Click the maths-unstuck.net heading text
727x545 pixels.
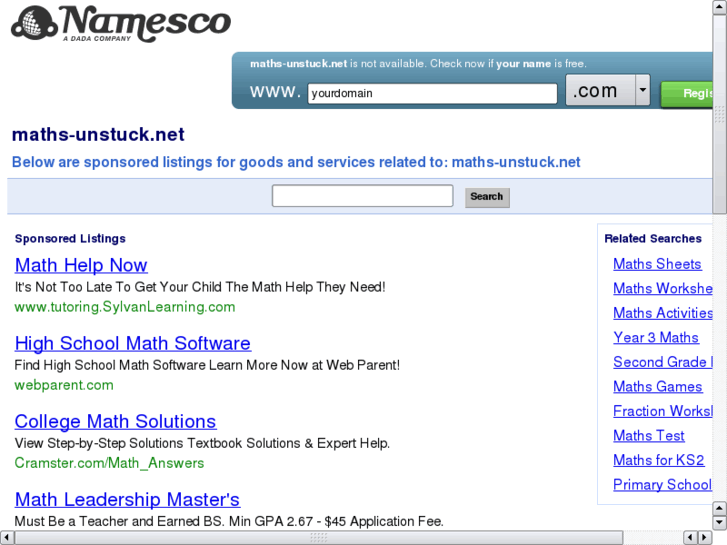coord(98,135)
